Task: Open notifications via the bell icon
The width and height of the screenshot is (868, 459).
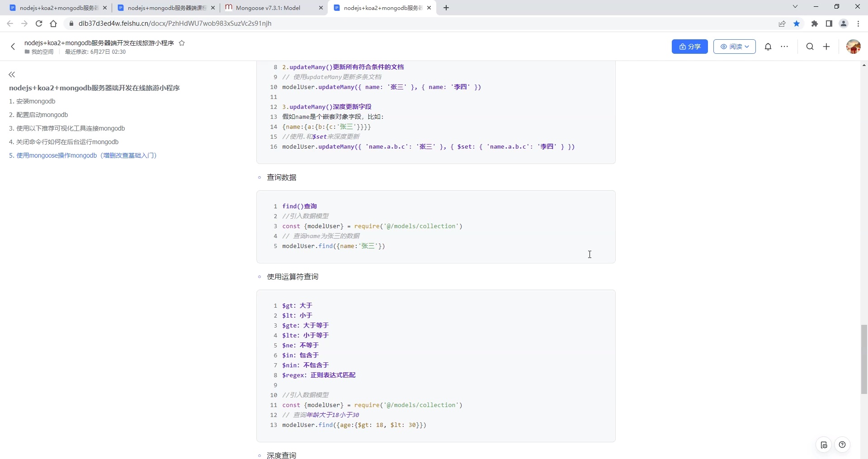Action: (769, 47)
